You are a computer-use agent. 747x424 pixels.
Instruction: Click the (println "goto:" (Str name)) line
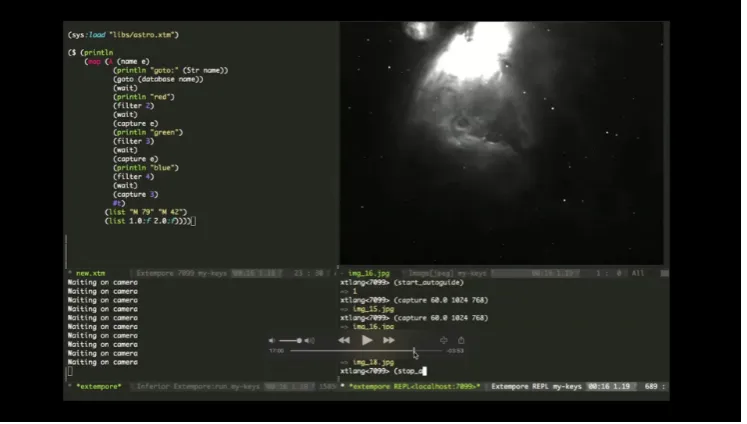tap(172, 71)
